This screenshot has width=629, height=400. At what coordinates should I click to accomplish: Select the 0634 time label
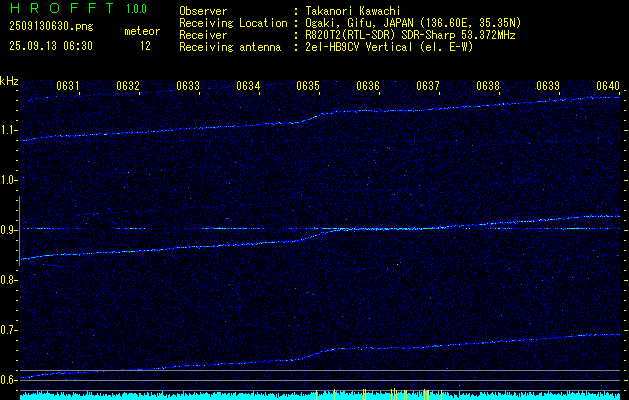click(248, 86)
